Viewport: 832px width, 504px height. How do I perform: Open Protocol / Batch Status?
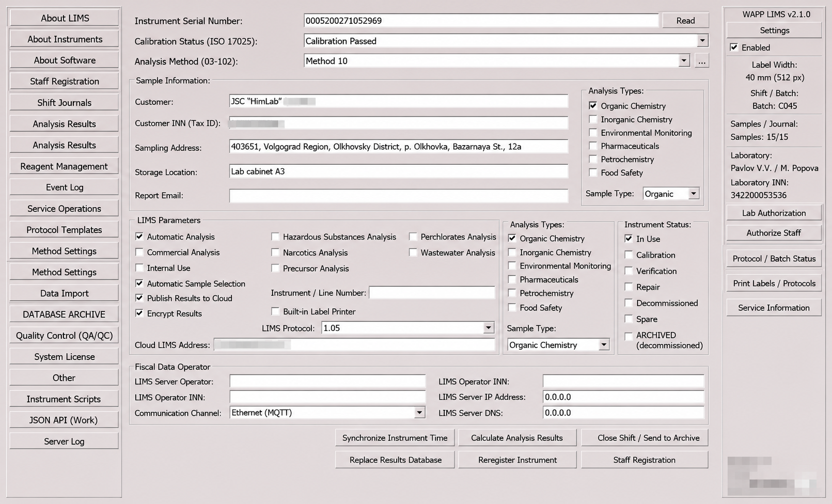[x=774, y=259]
